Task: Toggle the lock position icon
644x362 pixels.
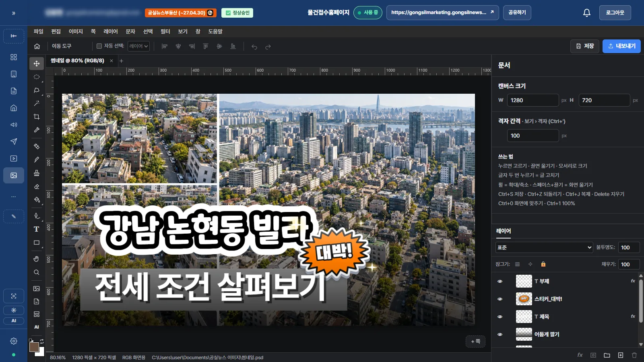Action: pyautogui.click(x=530, y=264)
